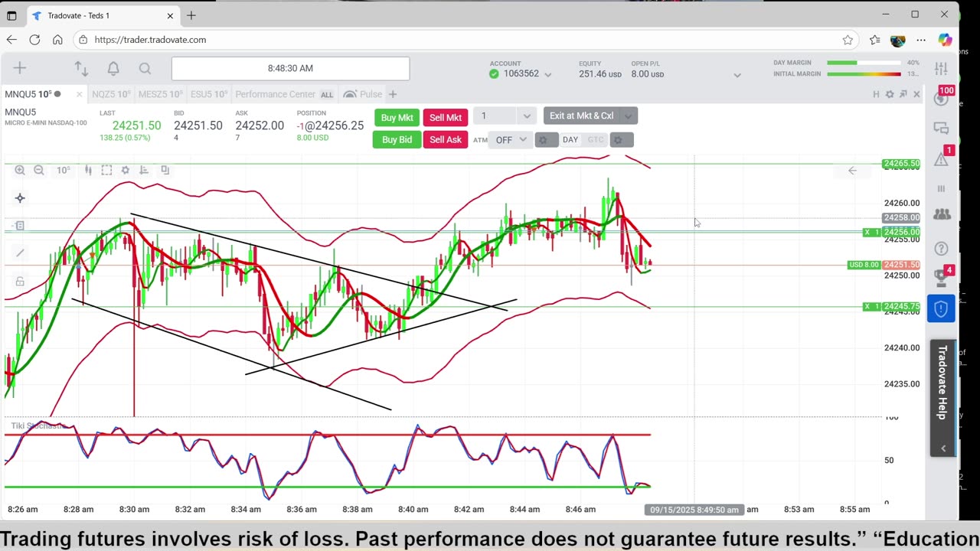
Task: Open the Tradovate Help side panel
Action: coord(942,383)
